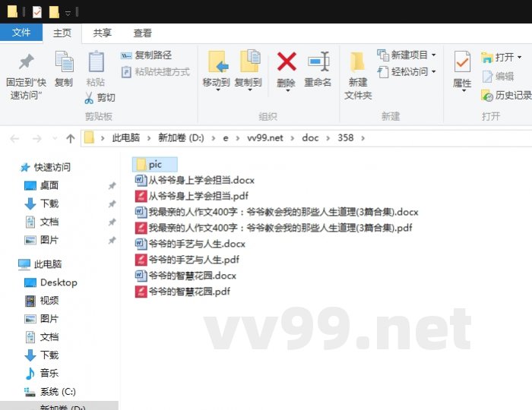Open pinned 文档 in Quick access
Viewport: 532px width, 410px height.
click(49, 222)
